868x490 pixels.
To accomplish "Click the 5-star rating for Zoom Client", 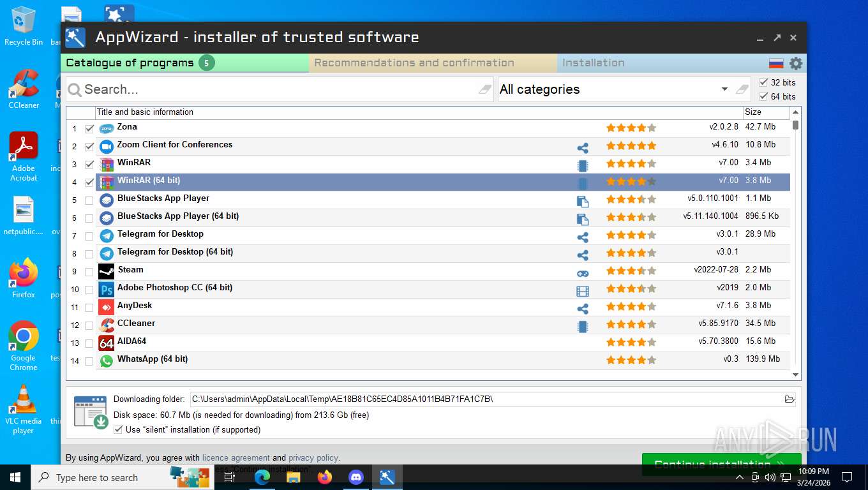I will [631, 145].
